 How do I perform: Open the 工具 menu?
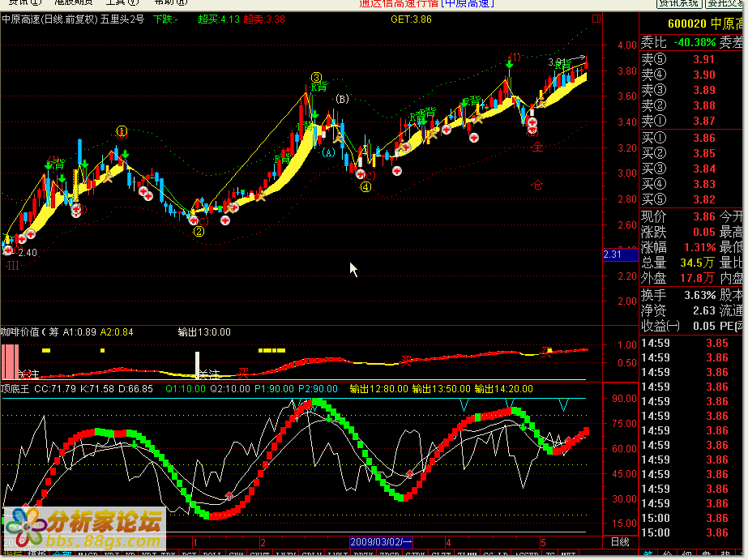pos(122,3)
